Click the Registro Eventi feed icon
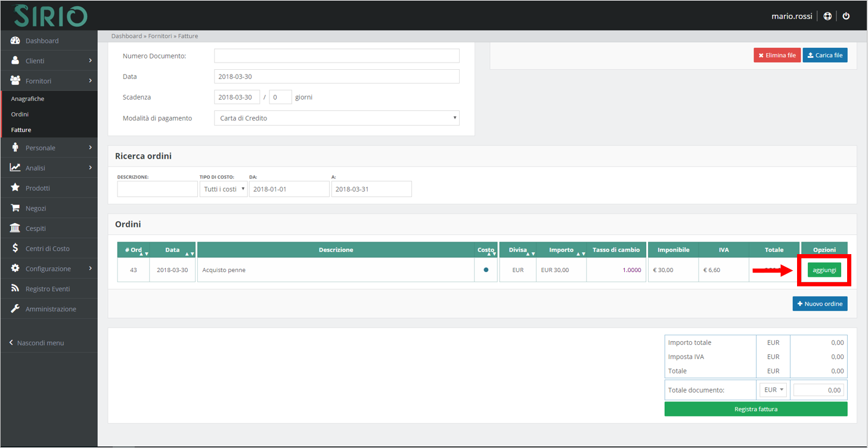The image size is (868, 448). pos(15,289)
